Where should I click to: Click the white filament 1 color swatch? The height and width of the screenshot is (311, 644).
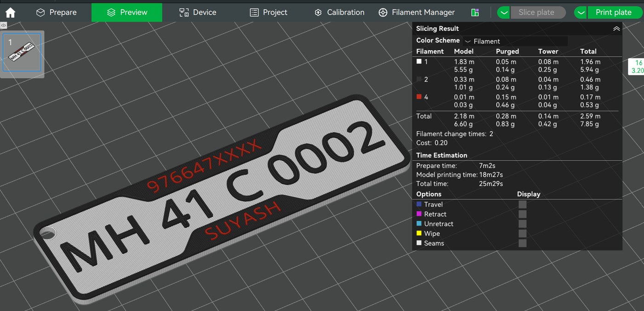pos(419,61)
